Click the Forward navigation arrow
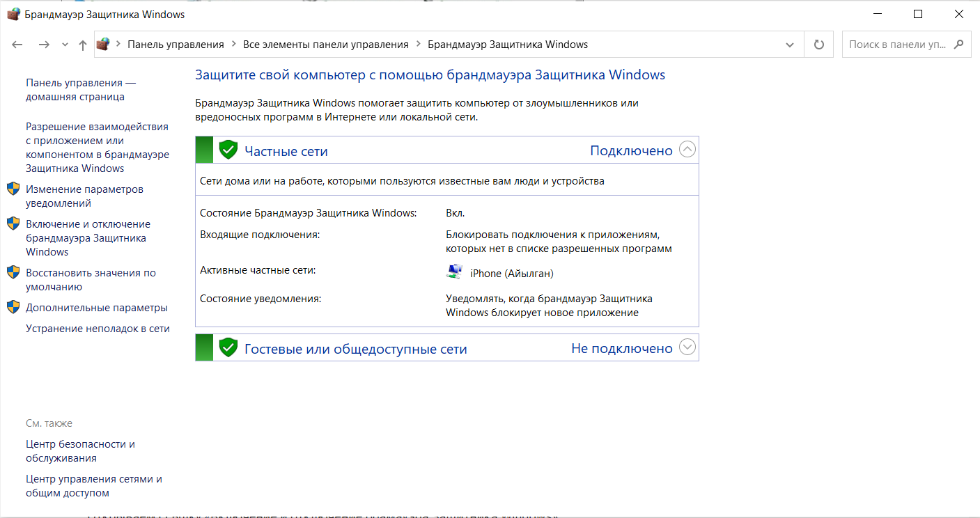Screen dimensions: 980x518 click(x=44, y=45)
